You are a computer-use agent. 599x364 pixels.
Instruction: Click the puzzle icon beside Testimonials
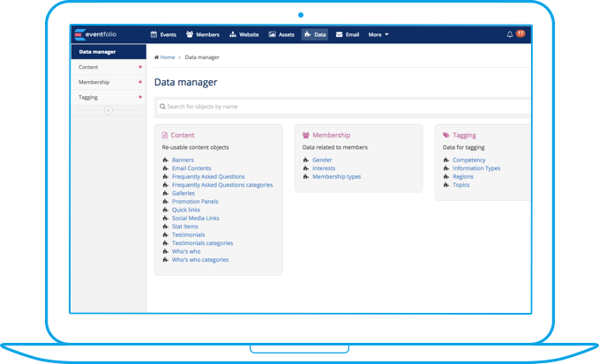166,234
